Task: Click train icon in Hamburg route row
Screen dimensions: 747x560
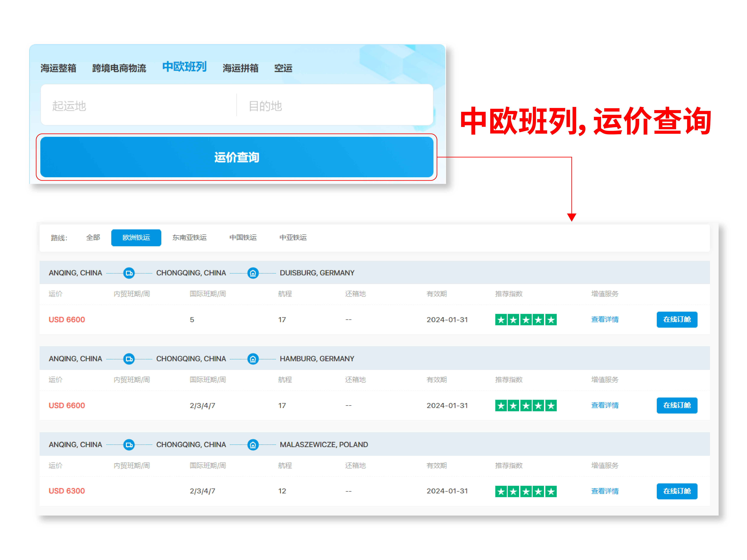Action: pyautogui.click(x=253, y=359)
